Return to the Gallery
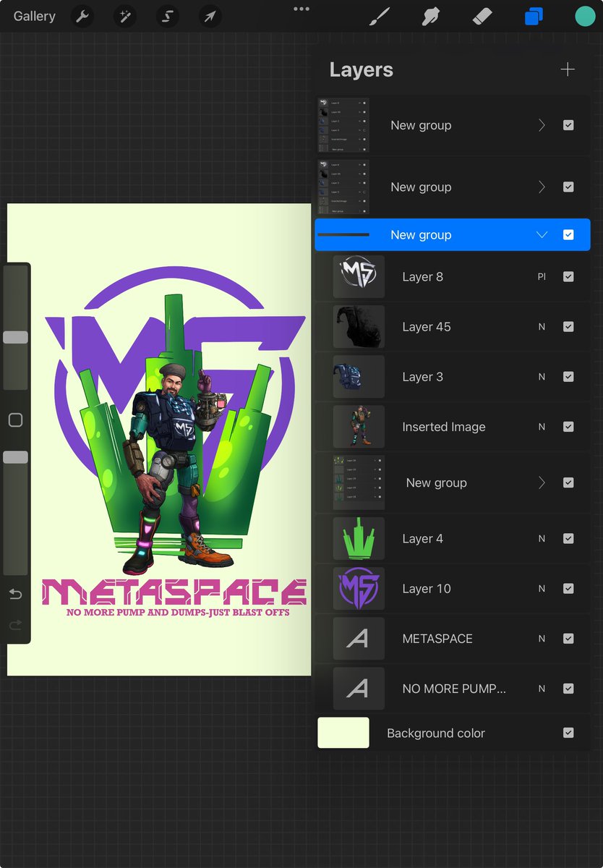Screen dimensions: 603x868 point(34,16)
